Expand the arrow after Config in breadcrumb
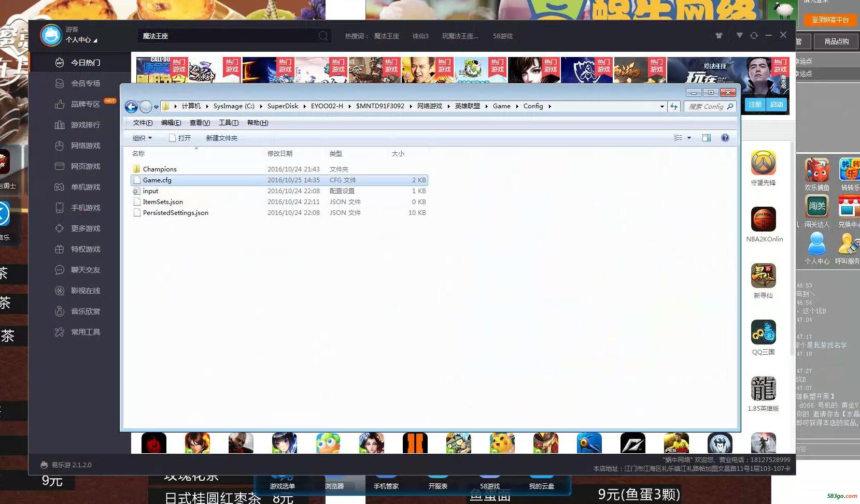This screenshot has height=504, width=860. click(x=549, y=106)
